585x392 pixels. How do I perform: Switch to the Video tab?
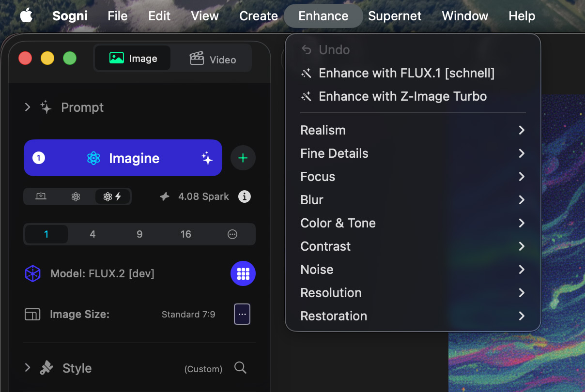[213, 59]
